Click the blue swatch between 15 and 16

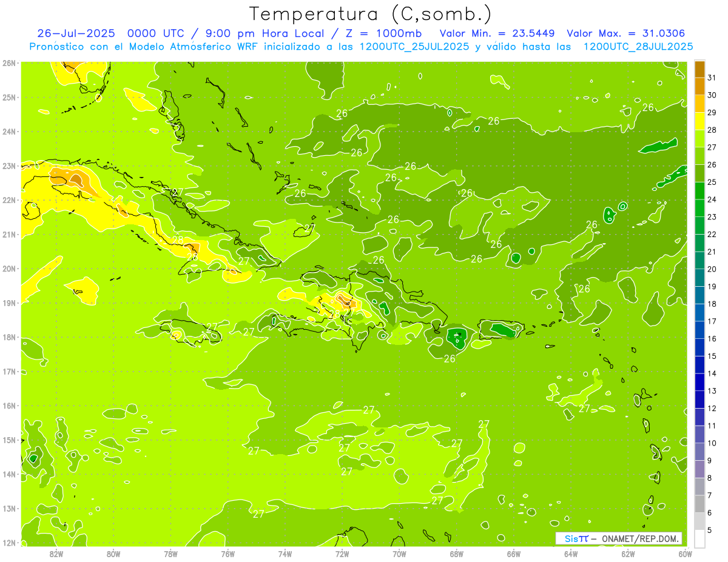[699, 347]
